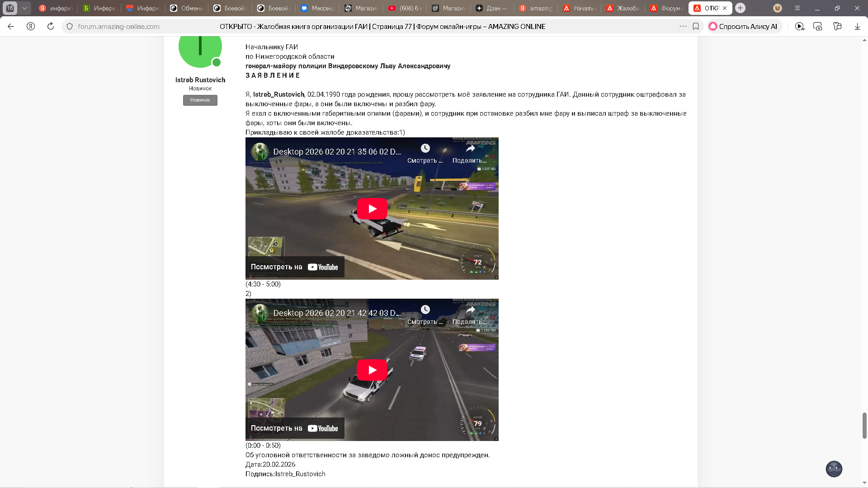868x488 pixels.
Task: Open the Istreb Rustovich profile link
Action: 200,80
